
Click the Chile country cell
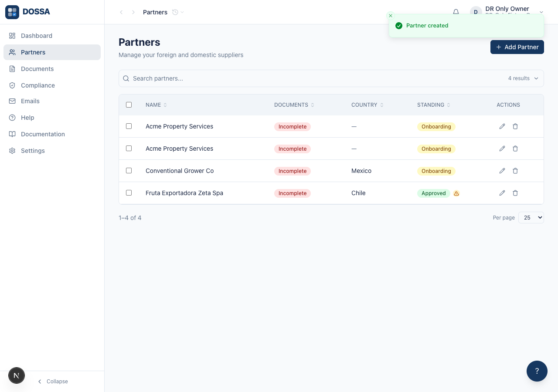[x=358, y=193]
